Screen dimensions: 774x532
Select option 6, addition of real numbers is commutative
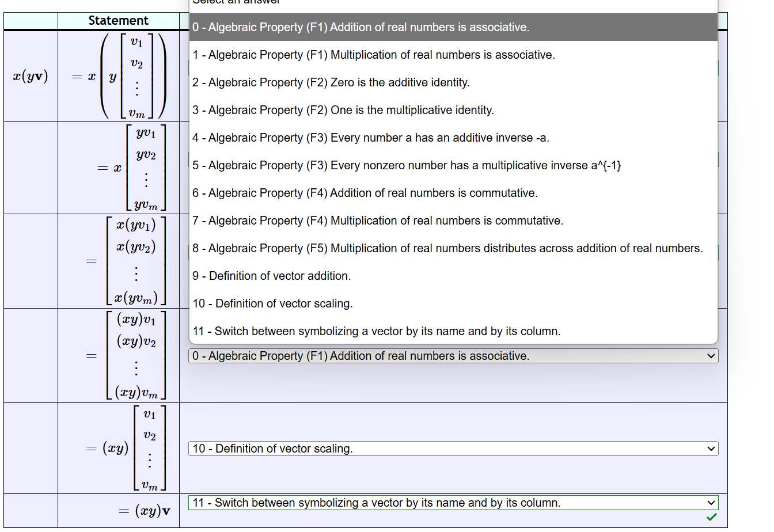453,193
